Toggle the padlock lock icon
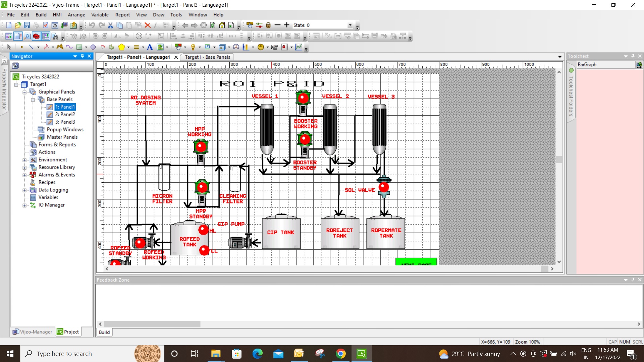The height and width of the screenshot is (362, 644). click(268, 25)
